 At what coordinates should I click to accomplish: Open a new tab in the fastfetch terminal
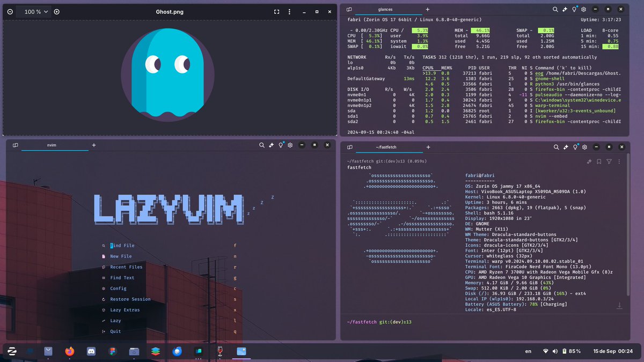tap(428, 147)
